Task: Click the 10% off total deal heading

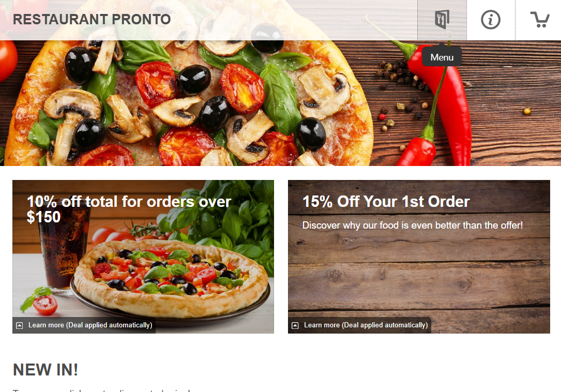Action: point(129,209)
